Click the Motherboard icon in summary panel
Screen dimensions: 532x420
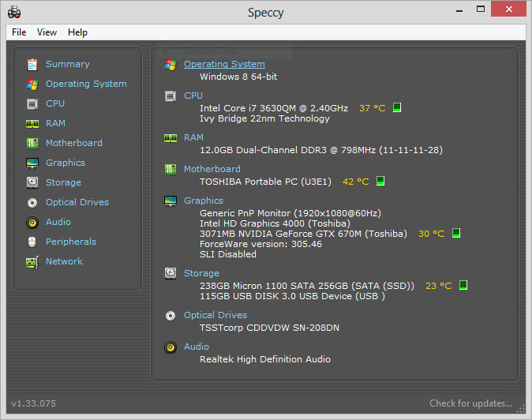(170, 169)
